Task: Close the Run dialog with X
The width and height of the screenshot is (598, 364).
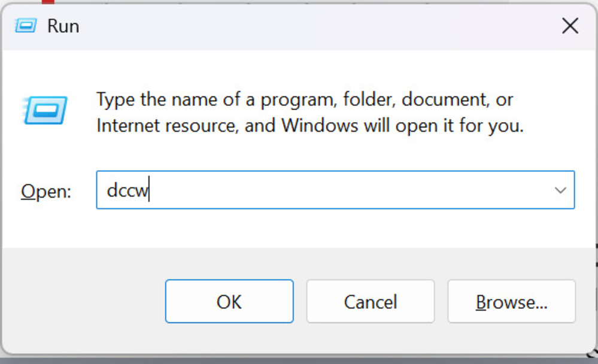Action: [569, 26]
